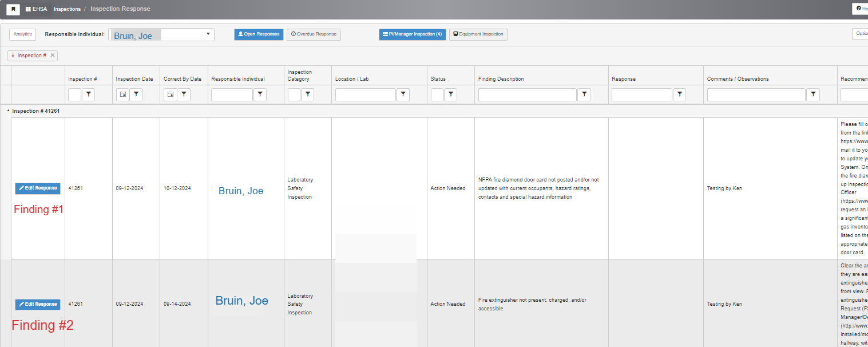Sort by Inspection Category column header
This screenshot has width=868, height=347.
tap(300, 76)
